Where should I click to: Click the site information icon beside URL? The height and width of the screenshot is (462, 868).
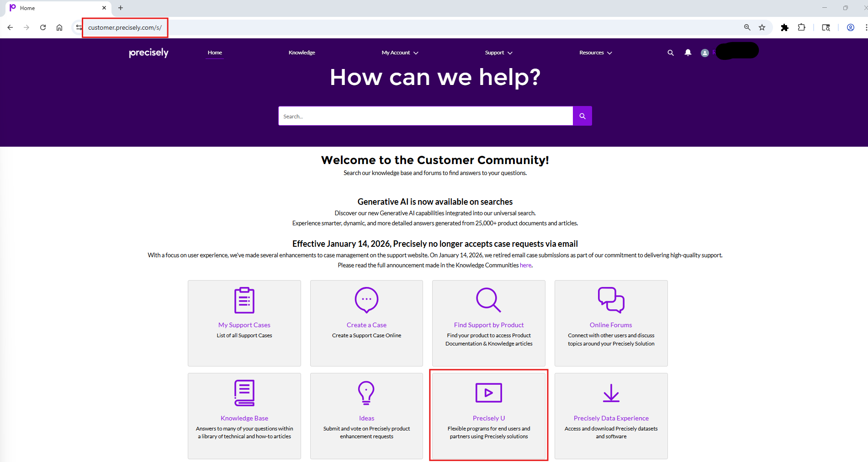pyautogui.click(x=79, y=27)
